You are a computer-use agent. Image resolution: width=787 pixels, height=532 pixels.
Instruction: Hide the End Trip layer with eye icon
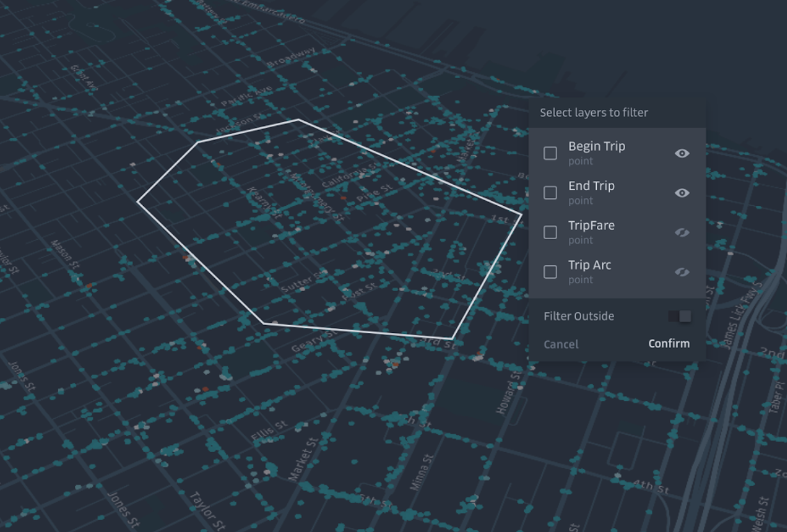(x=682, y=193)
